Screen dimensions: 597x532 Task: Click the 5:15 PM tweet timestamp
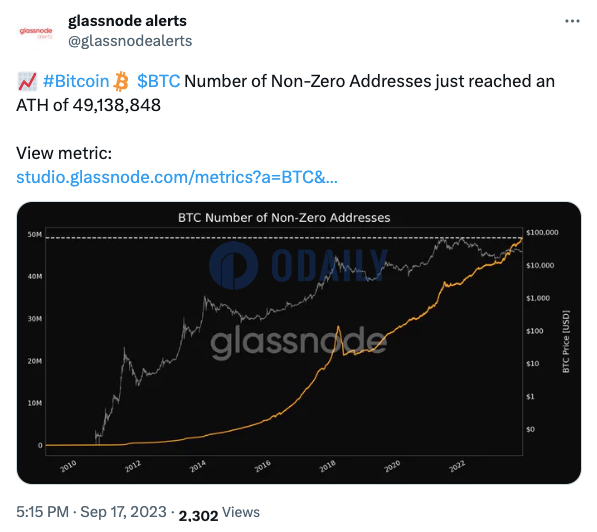[x=42, y=512]
